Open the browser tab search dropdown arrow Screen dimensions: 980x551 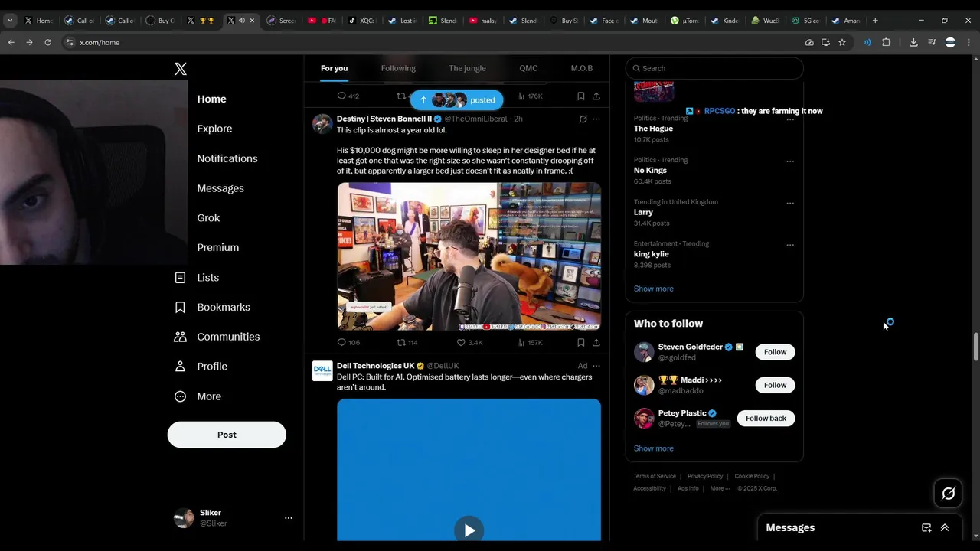[10, 21]
